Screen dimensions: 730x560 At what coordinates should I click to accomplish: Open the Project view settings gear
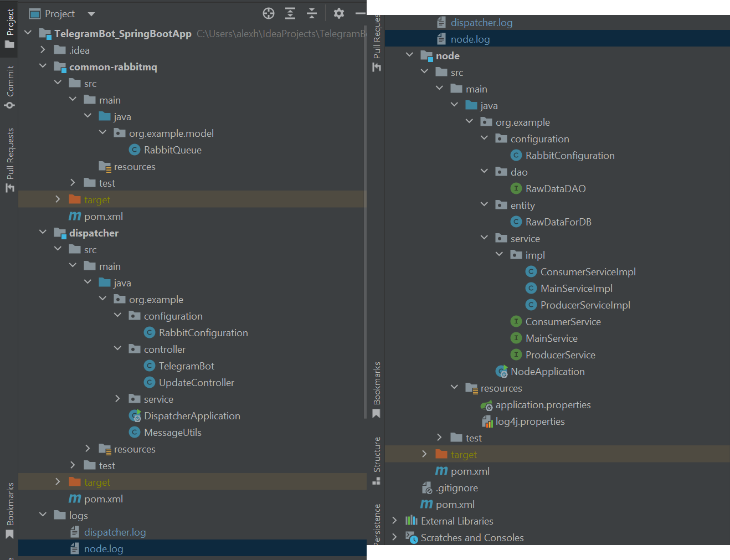(339, 13)
